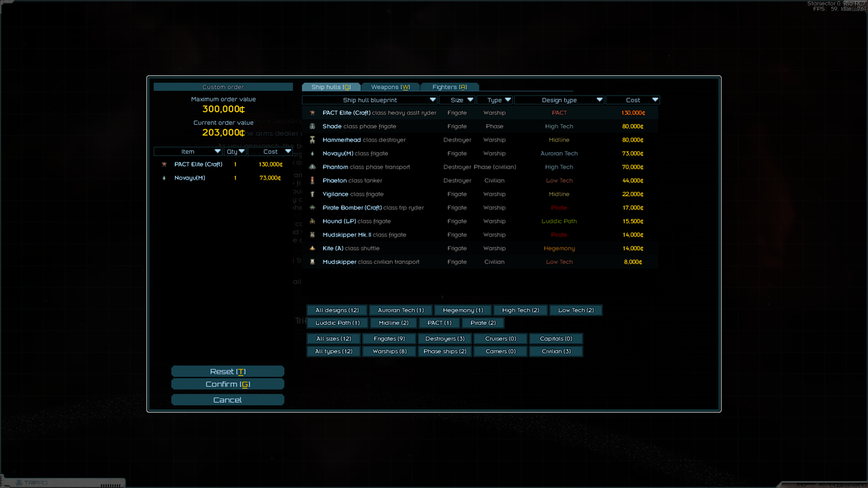The image size is (868, 488).
Task: Filter by Phase ships (2)
Action: click(x=445, y=351)
